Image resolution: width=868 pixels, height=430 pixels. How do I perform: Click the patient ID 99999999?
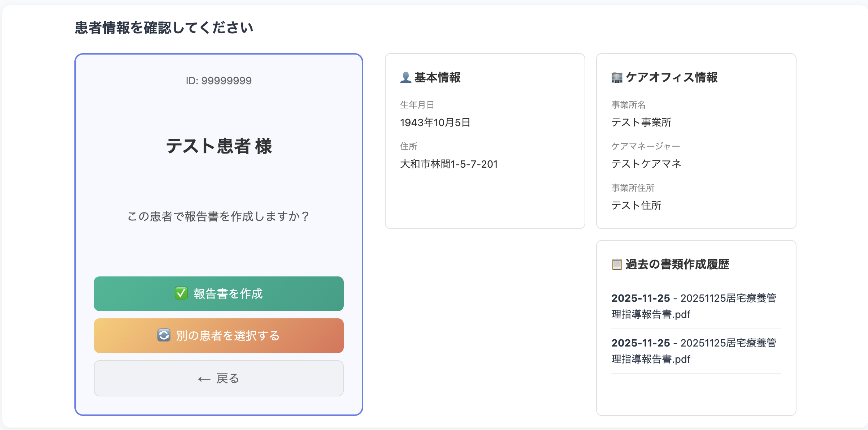click(x=218, y=80)
